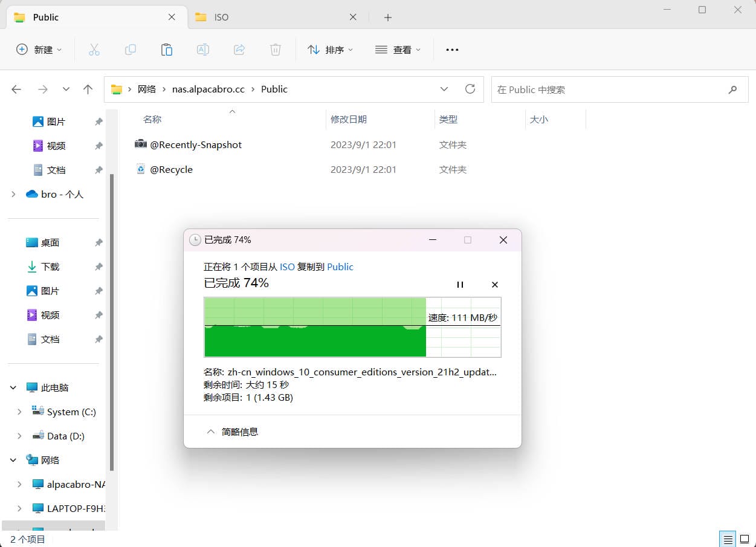
Task: Open the three-dot more options menu
Action: pos(452,50)
